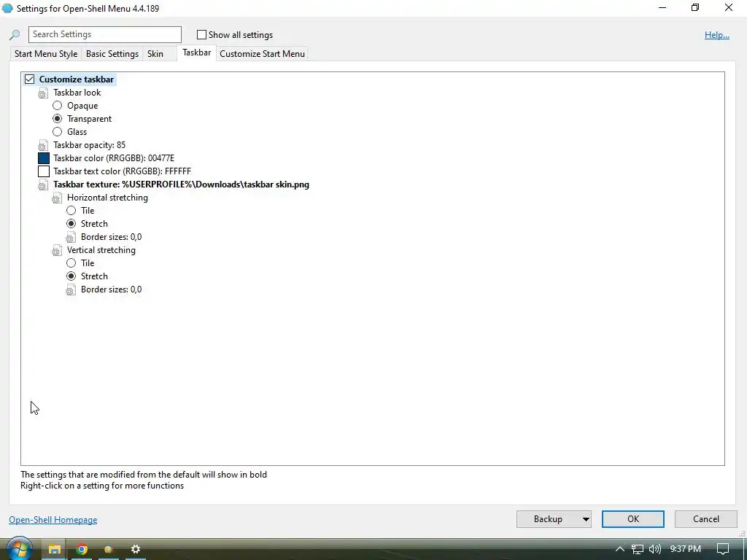The image size is (747, 560).
Task: Click the magnifier search icon
Action: tap(15, 35)
